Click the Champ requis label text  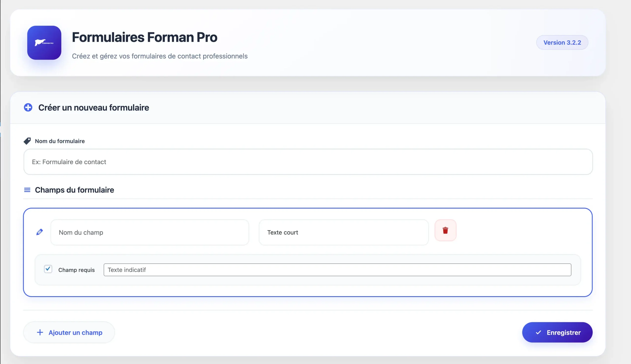[x=76, y=270]
